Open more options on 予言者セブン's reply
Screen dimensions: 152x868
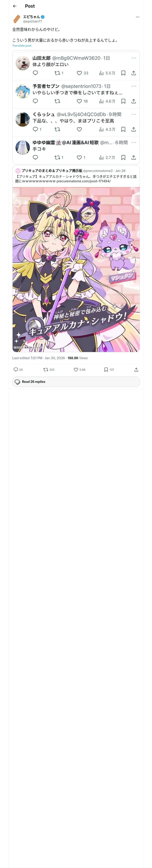point(134,86)
